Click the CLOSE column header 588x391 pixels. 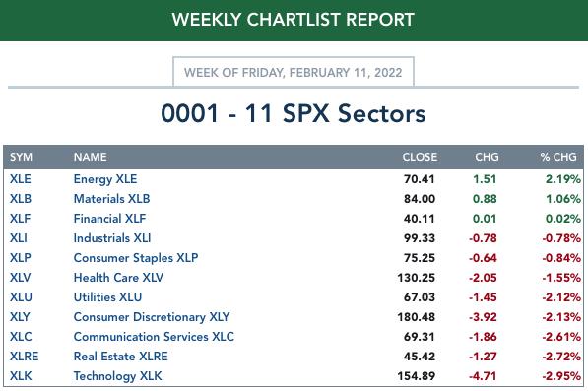click(420, 157)
